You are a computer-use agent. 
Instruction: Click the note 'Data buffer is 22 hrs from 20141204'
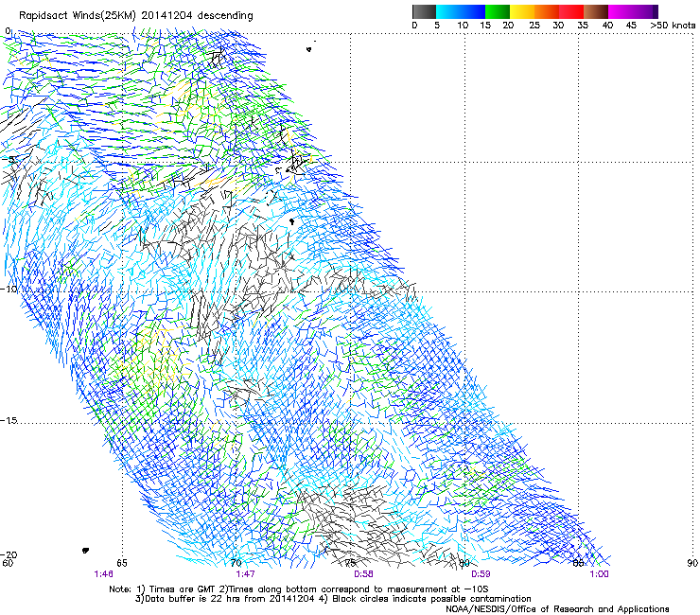[224, 599]
